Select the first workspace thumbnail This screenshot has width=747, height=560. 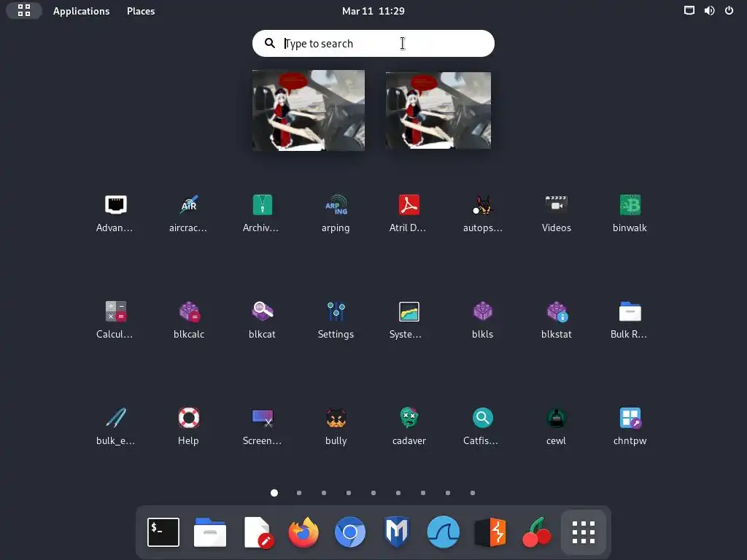point(309,111)
